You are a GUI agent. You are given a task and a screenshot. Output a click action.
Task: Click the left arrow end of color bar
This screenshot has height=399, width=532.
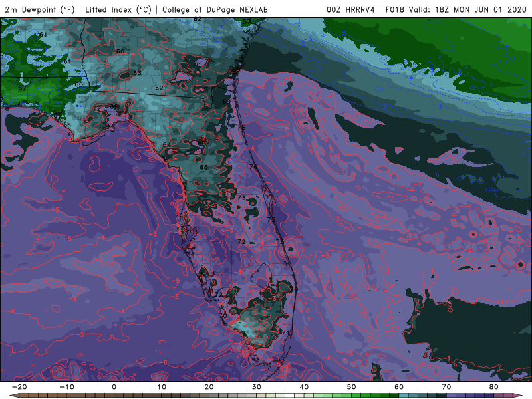13,396
